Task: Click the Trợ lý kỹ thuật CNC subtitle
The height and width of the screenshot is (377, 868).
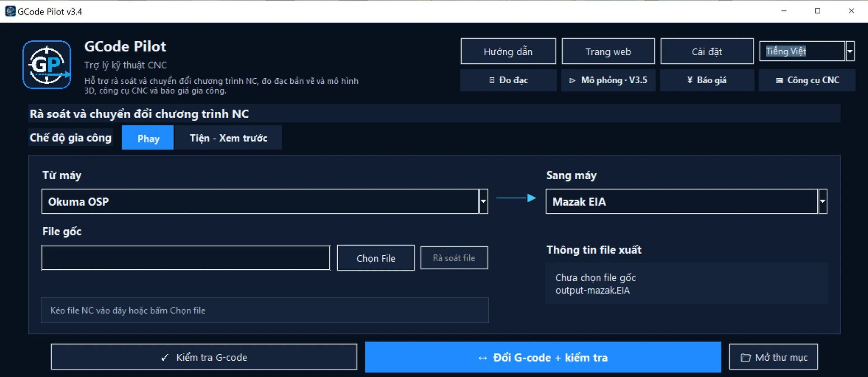Action: (x=126, y=65)
